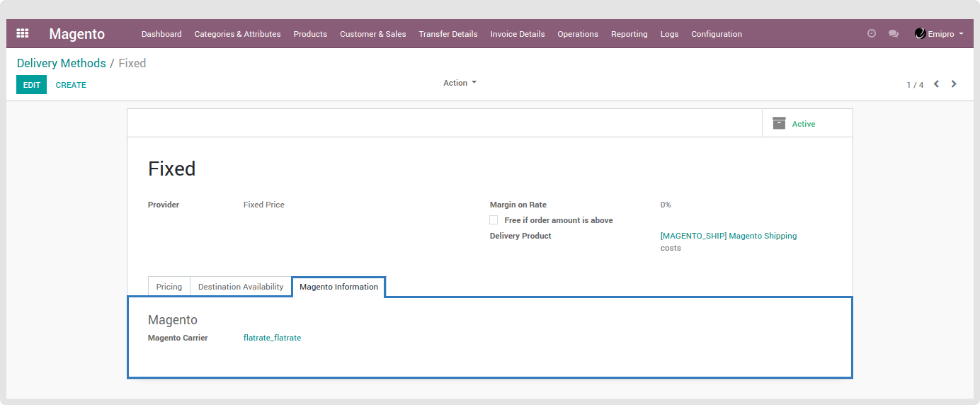Click the Magento app title
The image size is (980, 405).
[77, 34]
